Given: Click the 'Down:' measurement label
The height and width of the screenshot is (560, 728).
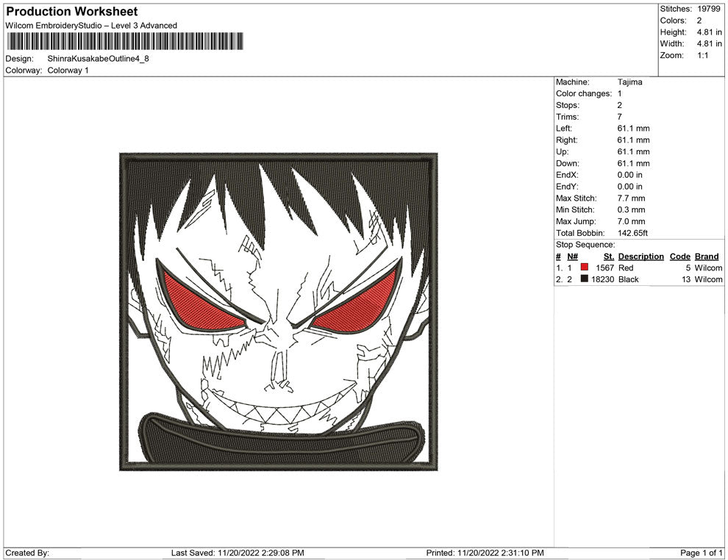Looking at the screenshot, I should pos(568,163).
